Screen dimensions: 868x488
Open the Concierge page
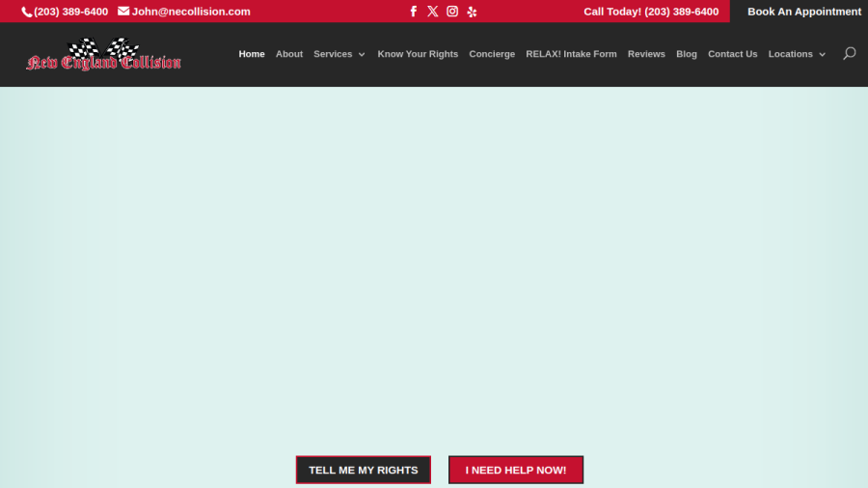[492, 54]
